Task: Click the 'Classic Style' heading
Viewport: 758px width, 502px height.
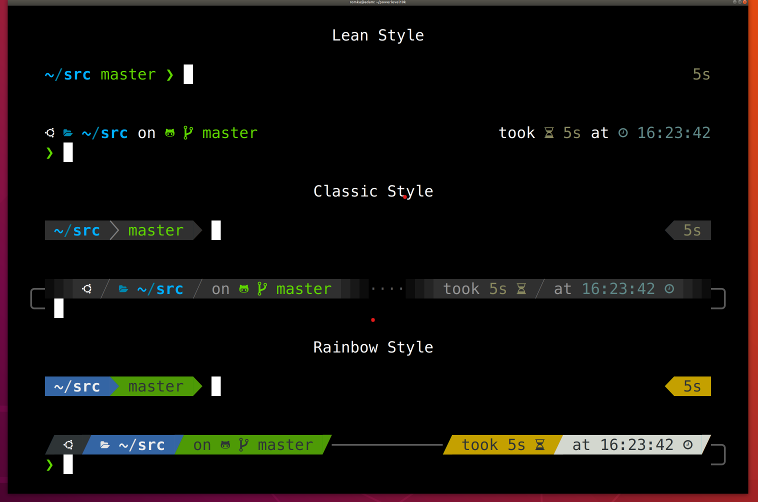Action: coord(373,192)
